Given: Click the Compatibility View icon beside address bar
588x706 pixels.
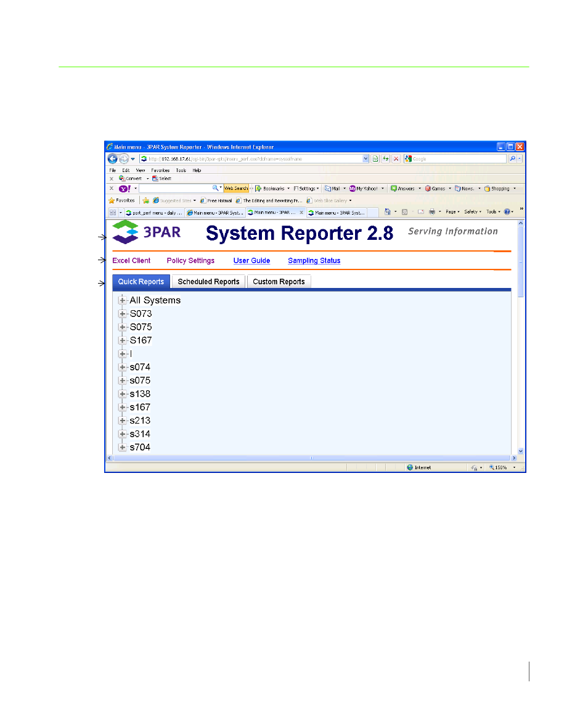Looking at the screenshot, I should (375, 158).
